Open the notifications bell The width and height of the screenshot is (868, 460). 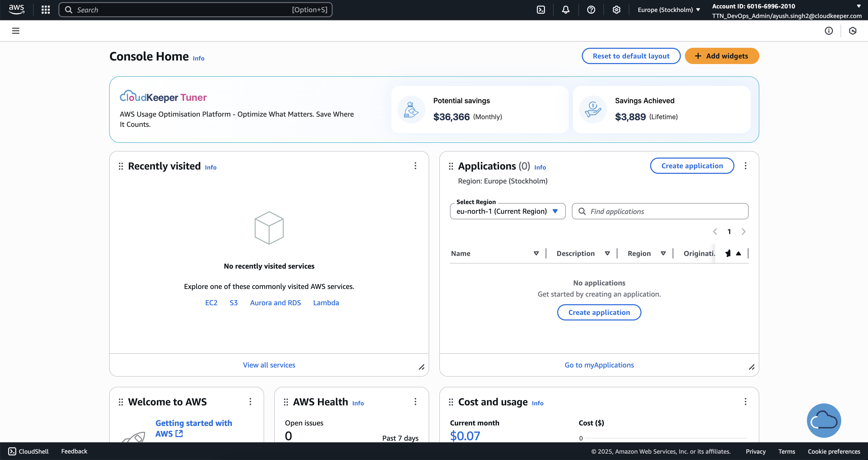coord(566,10)
